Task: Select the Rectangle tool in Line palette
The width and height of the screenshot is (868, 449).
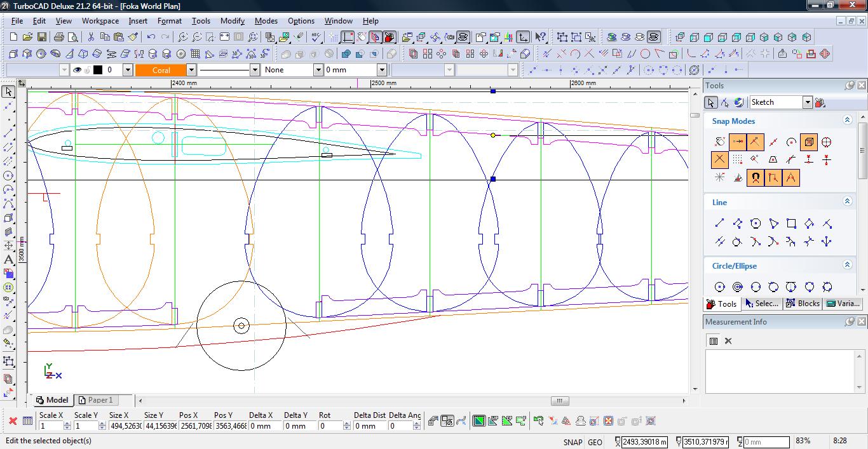Action: pos(791,224)
